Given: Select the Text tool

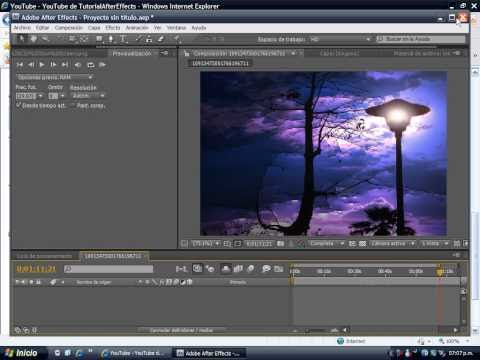Looking at the screenshot, I should click(123, 39).
